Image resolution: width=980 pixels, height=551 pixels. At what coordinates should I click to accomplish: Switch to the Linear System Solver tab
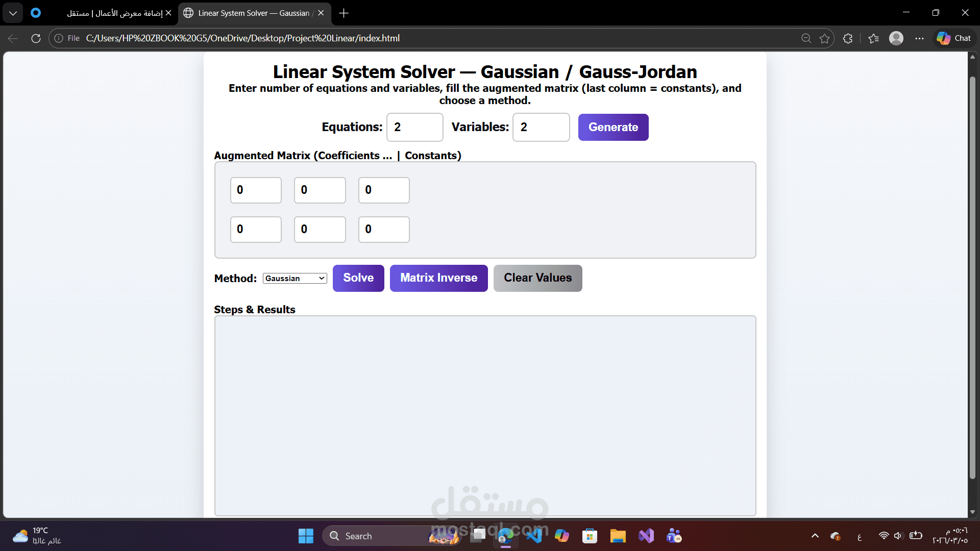tap(250, 13)
